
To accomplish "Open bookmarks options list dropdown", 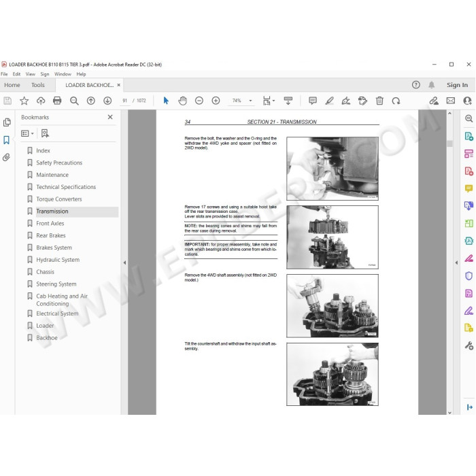I will click(27, 133).
